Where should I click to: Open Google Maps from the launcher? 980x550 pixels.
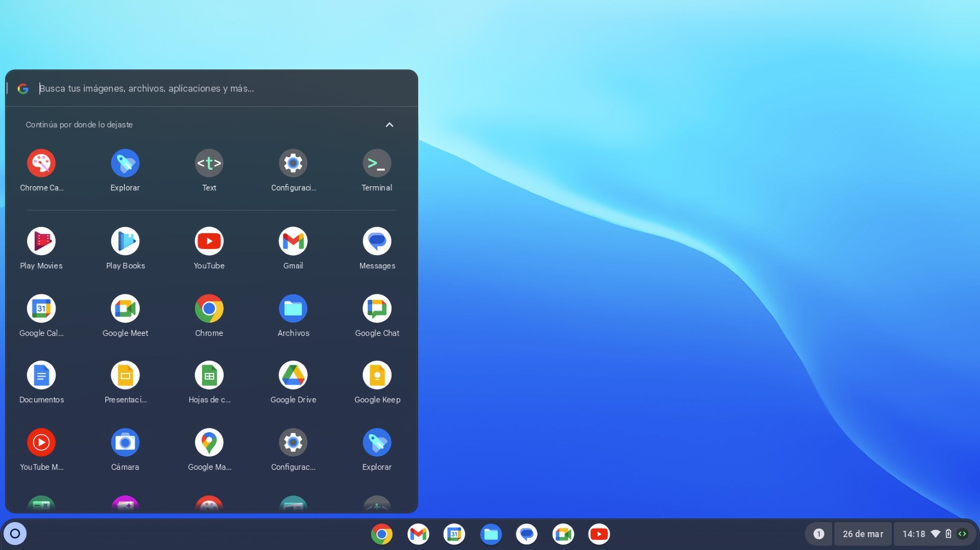click(209, 442)
